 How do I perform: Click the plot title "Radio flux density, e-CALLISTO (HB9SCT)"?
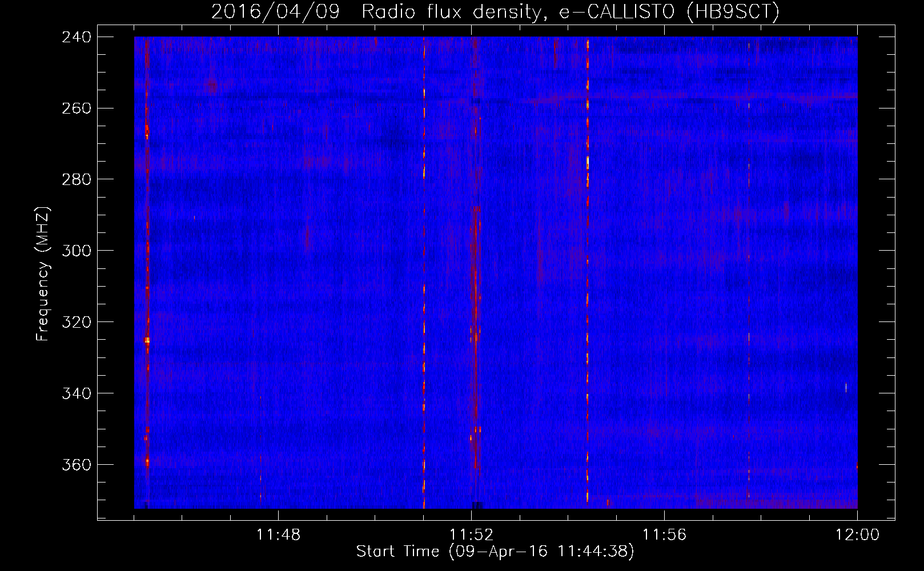pos(571,11)
